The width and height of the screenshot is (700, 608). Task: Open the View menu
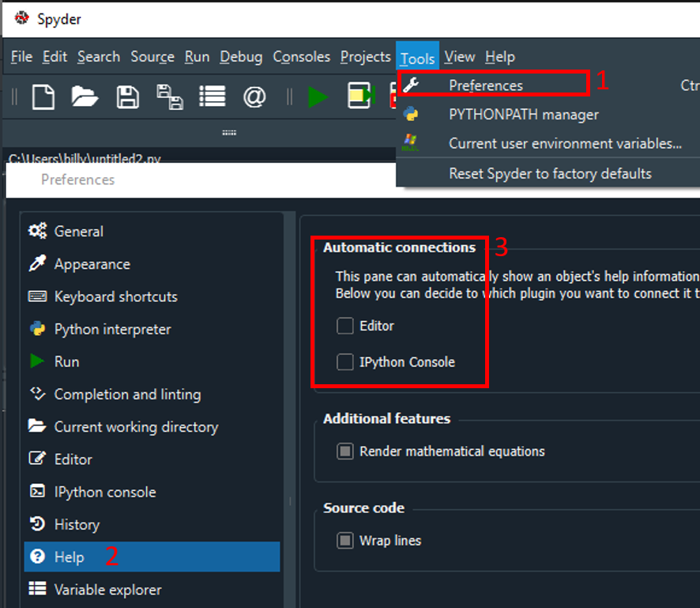point(459,57)
